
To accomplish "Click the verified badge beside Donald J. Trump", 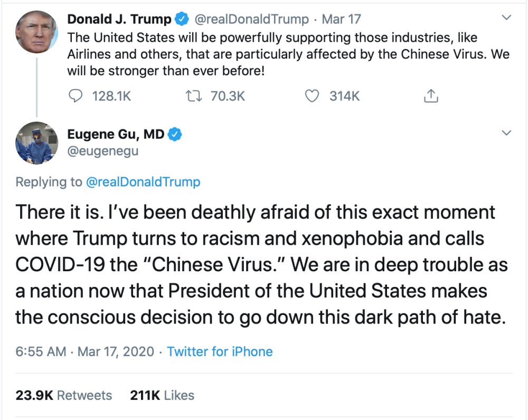I will tap(182, 20).
